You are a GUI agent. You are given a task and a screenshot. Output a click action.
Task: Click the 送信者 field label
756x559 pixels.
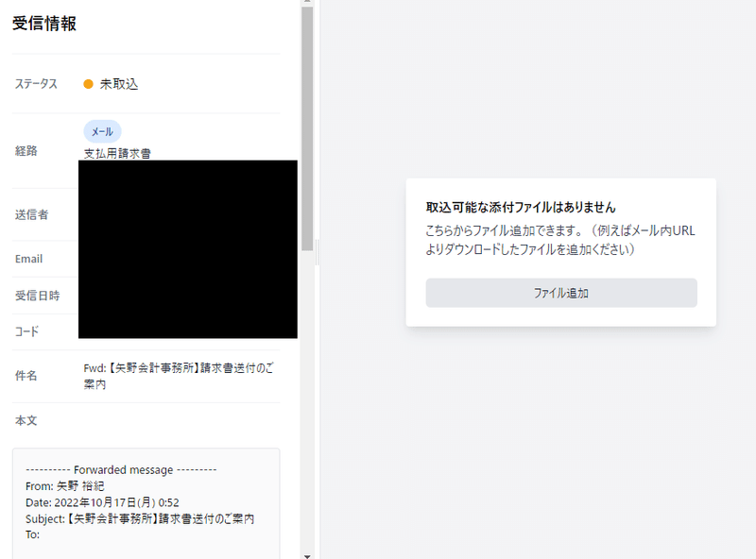(32, 214)
